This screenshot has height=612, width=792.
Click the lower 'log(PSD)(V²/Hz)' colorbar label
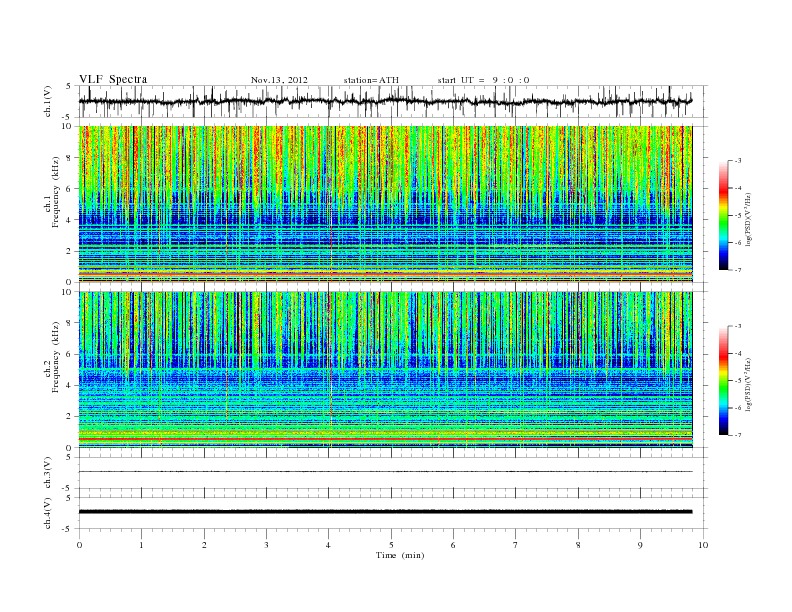[749, 383]
